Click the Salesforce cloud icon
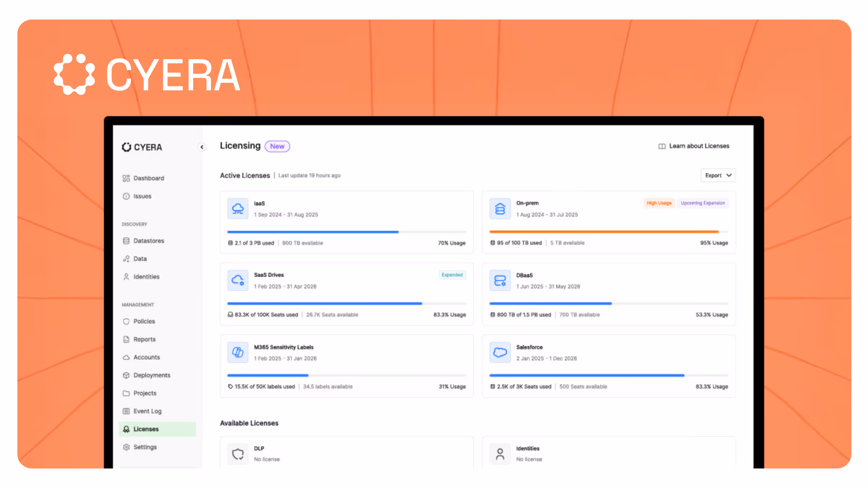This screenshot has height=488, width=868. 500,352
